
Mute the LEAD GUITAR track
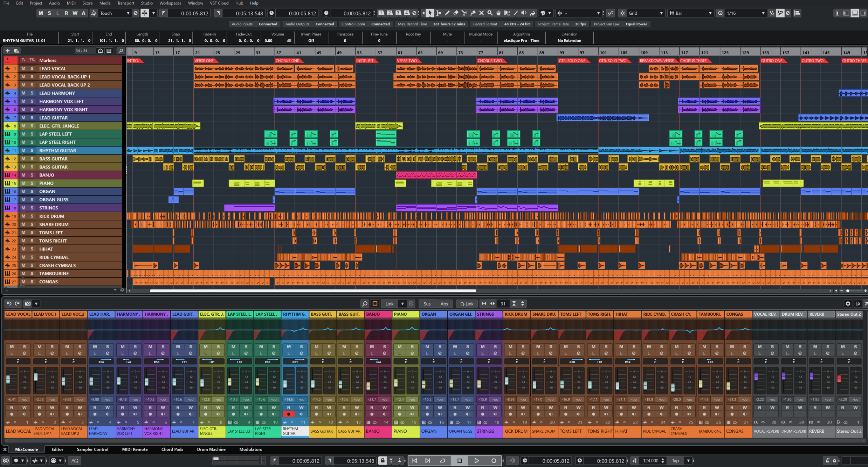[x=23, y=118]
